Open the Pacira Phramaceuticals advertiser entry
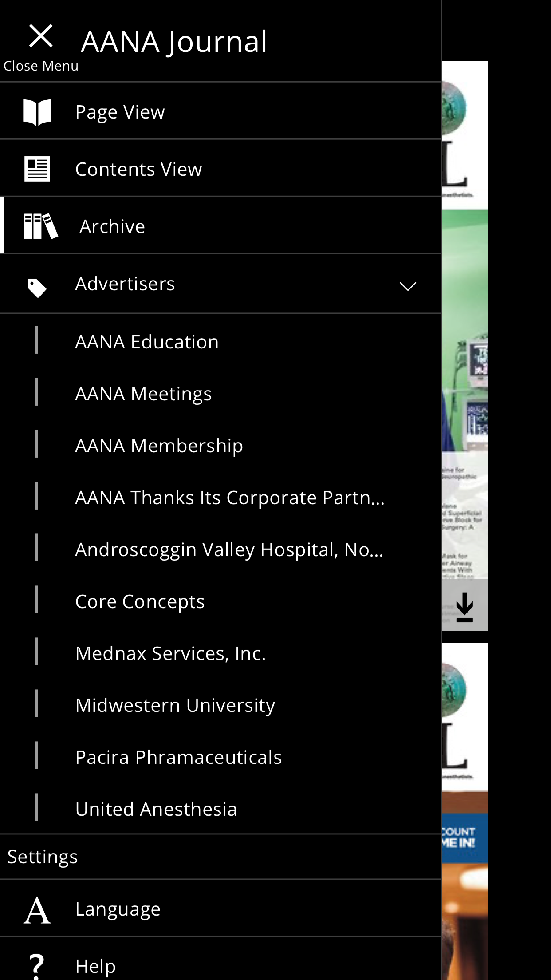The width and height of the screenshot is (551, 980). pyautogui.click(x=178, y=757)
